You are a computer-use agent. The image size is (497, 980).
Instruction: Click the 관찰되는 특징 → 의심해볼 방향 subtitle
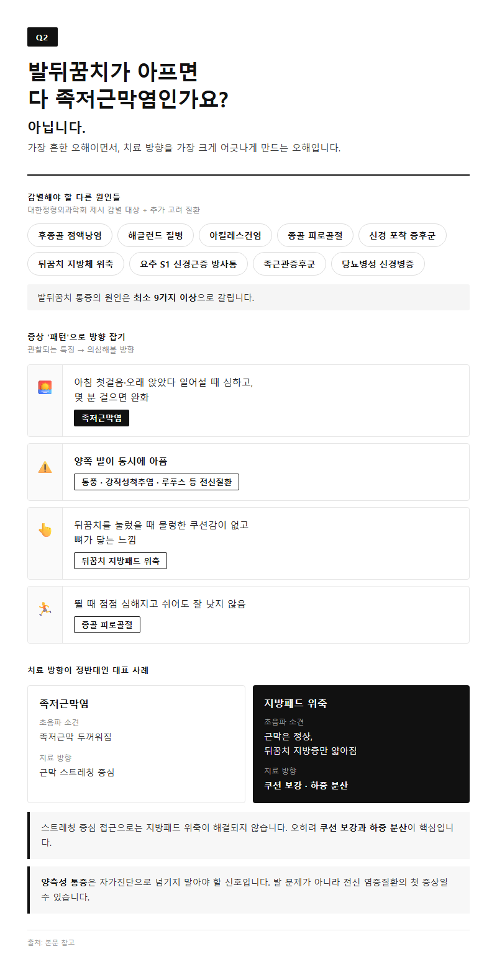coord(81,349)
